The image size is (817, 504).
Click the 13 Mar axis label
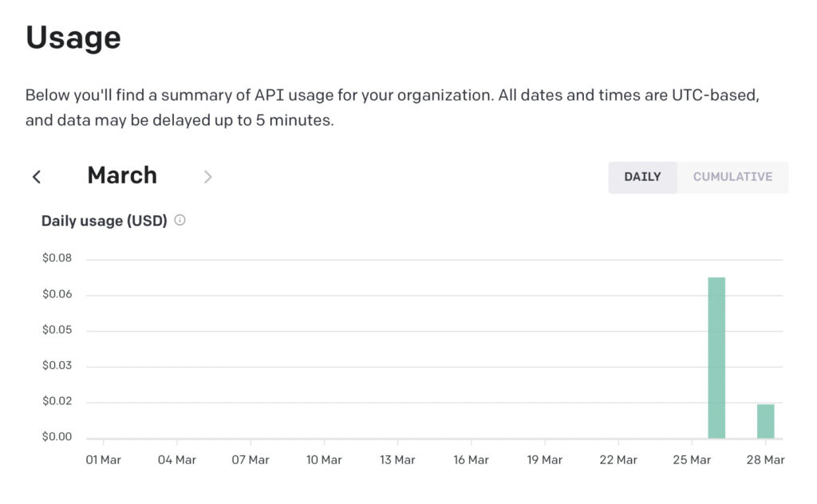[397, 460]
